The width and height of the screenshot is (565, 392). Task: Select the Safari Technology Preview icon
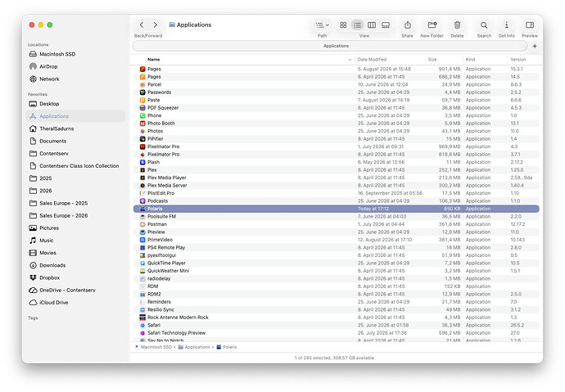point(142,333)
